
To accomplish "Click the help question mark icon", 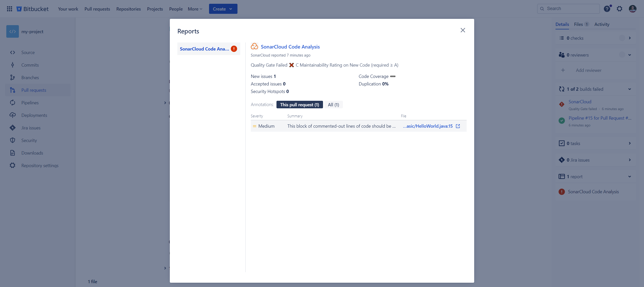I will 607,9.
